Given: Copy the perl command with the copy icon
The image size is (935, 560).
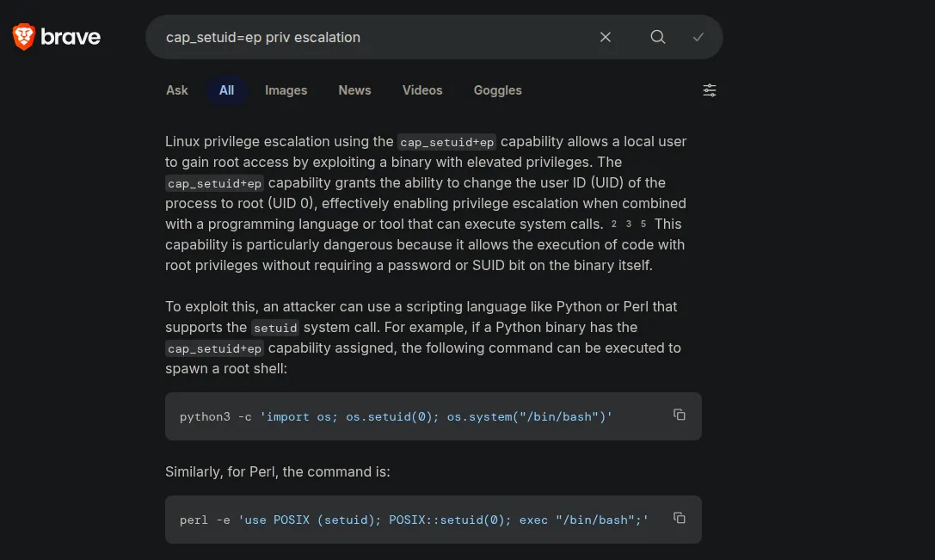Looking at the screenshot, I should tap(680, 518).
